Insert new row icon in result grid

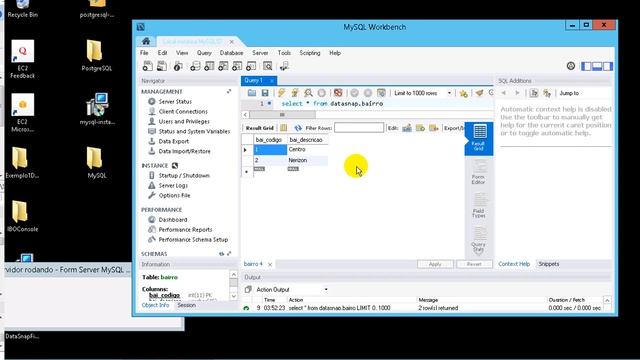(420, 128)
